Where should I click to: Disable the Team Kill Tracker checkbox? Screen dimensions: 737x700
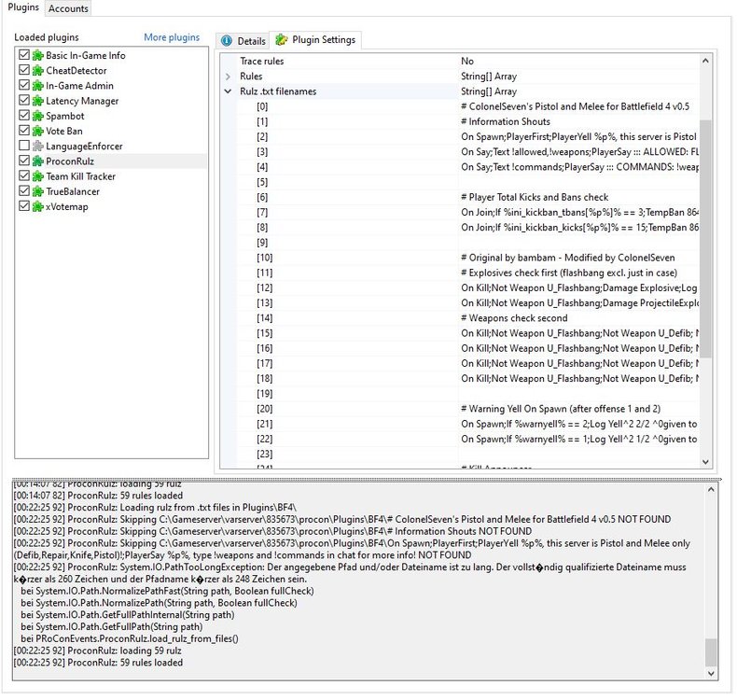pos(24,176)
